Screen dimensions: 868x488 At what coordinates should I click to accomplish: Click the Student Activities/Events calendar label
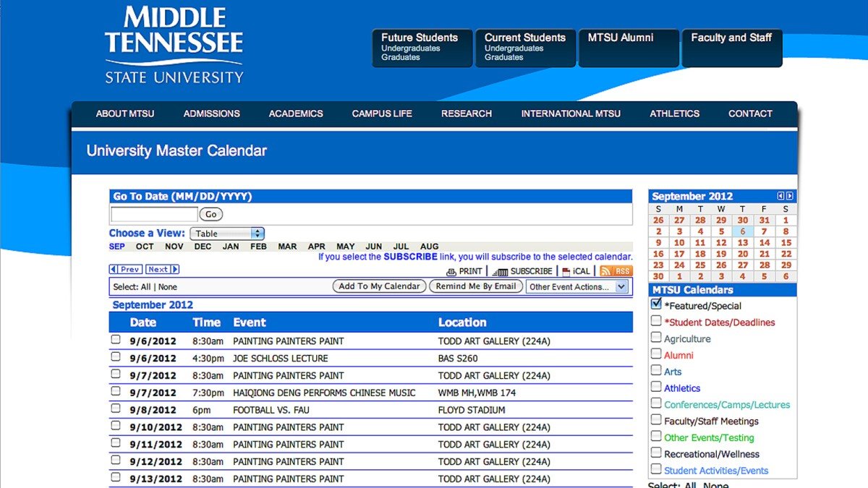click(x=716, y=471)
